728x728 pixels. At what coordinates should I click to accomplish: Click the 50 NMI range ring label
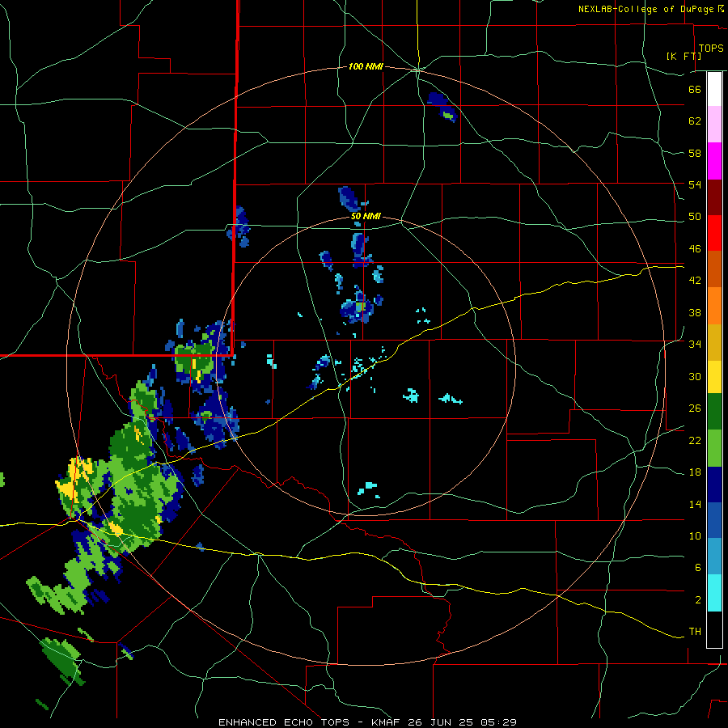[366, 216]
